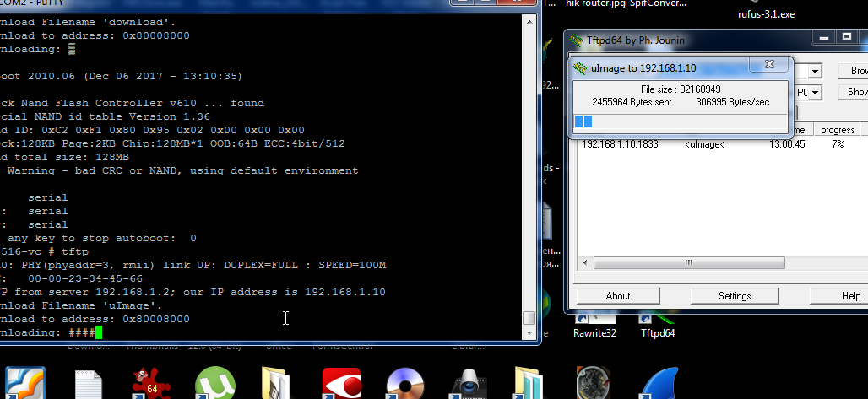Open the blue shark fin shortcut
The image size is (868, 399).
[659, 384]
